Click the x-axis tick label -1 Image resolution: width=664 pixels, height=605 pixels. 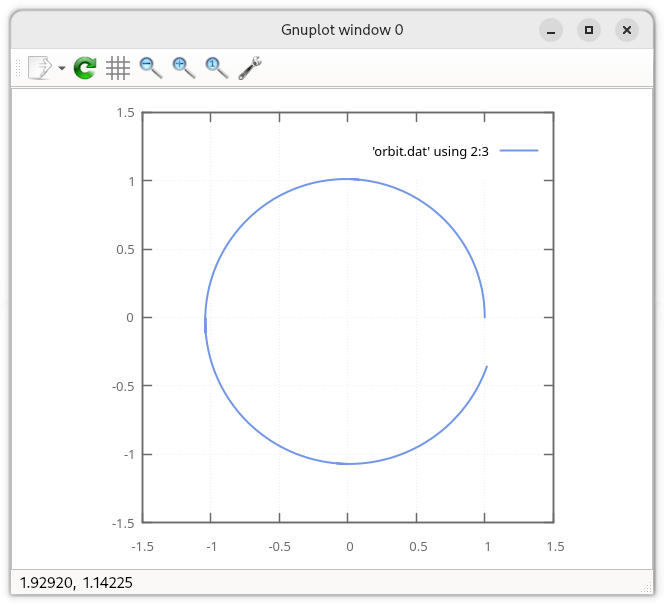pos(210,547)
